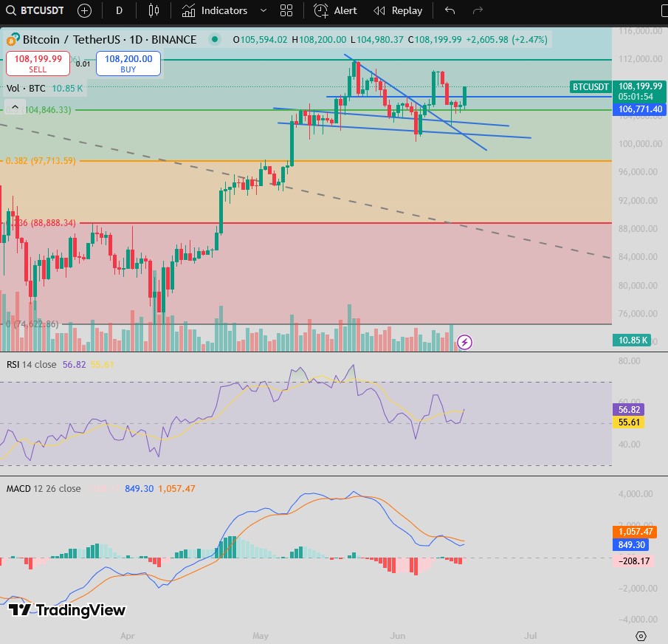Viewport: 668px width, 644px height.
Task: Click the Bitcoin coin logo icon
Action: (x=12, y=40)
